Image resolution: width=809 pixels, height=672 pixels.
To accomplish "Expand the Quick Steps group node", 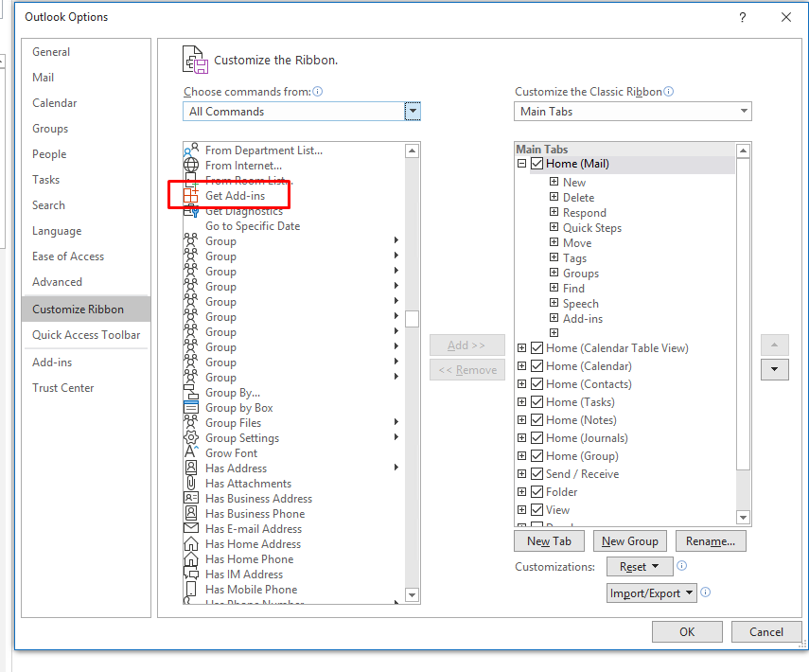I will pyautogui.click(x=554, y=227).
